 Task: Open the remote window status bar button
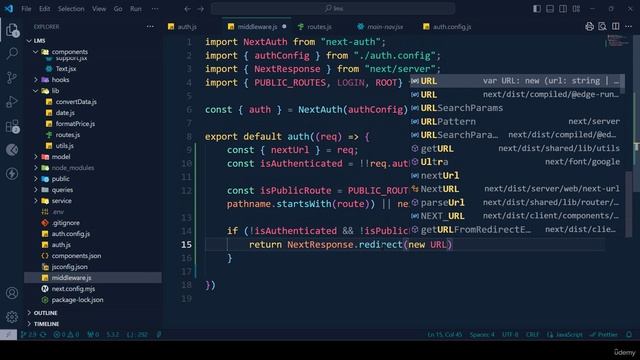8,334
